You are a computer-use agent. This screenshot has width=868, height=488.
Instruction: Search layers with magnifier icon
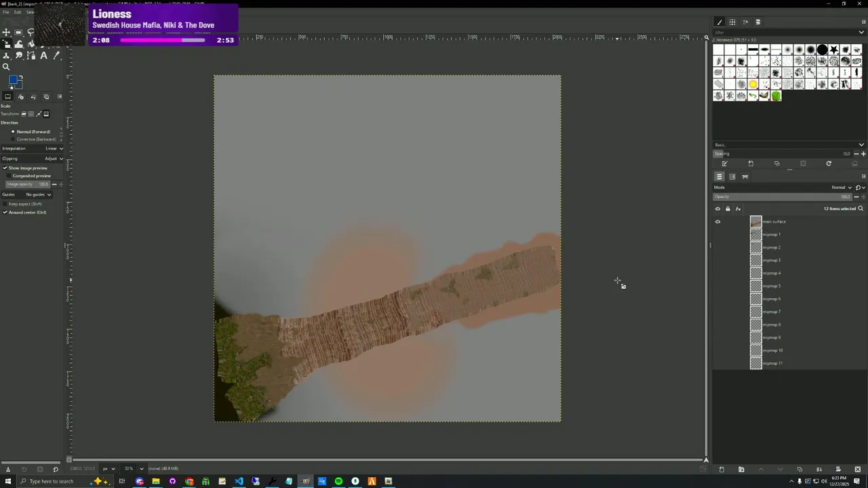(861, 209)
